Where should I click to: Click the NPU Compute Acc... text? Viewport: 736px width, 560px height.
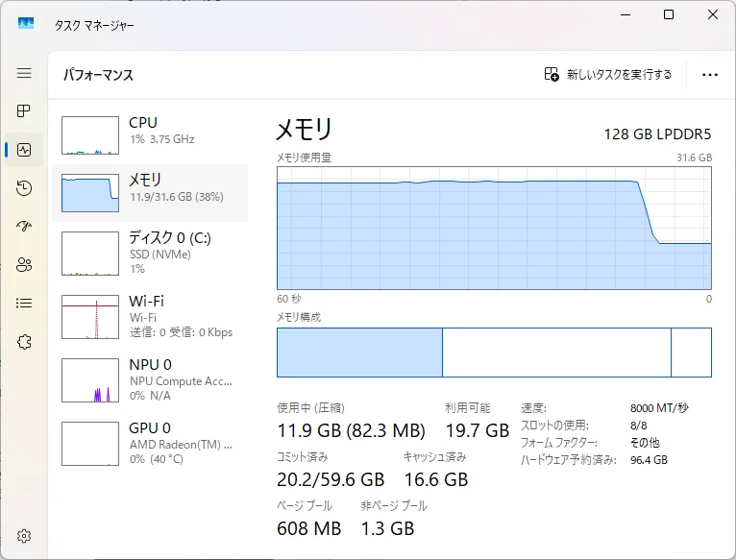tap(181, 380)
